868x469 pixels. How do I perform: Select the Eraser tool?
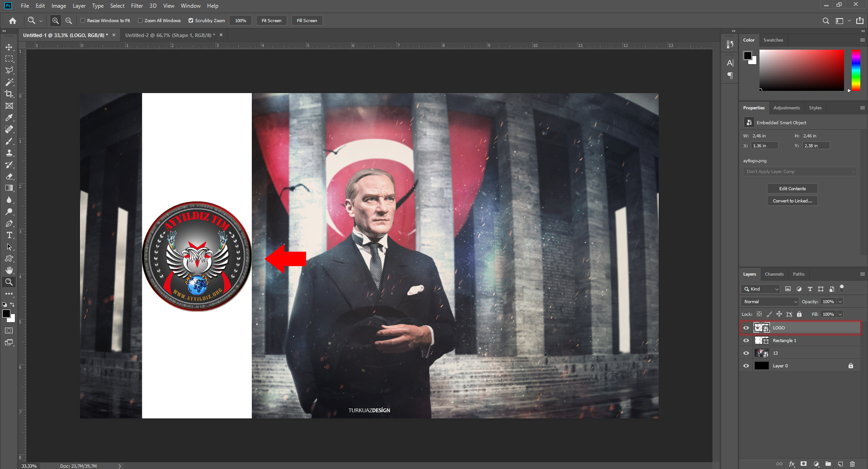(x=9, y=176)
